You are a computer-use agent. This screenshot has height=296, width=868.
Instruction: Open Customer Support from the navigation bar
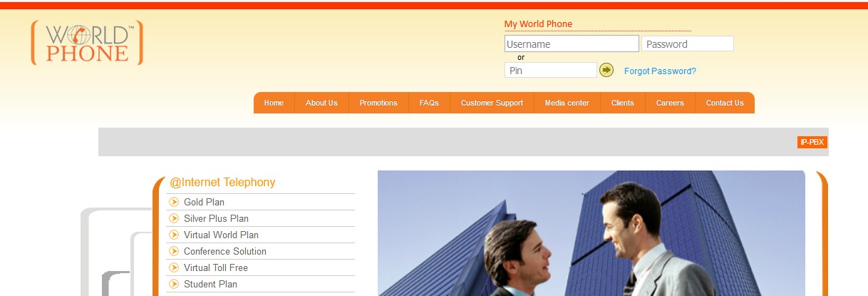tap(492, 103)
